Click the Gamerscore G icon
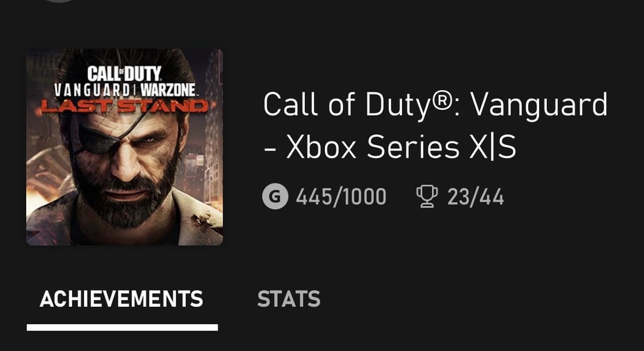644x351 pixels. click(x=274, y=196)
